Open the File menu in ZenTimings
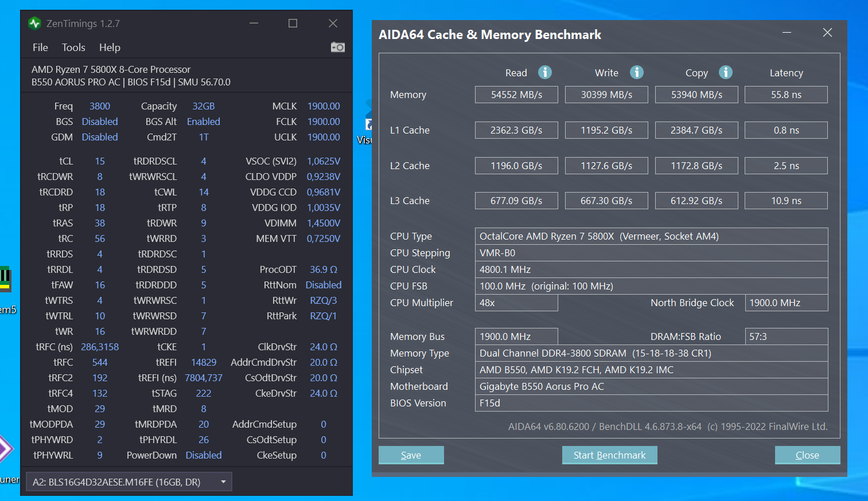 click(x=40, y=48)
